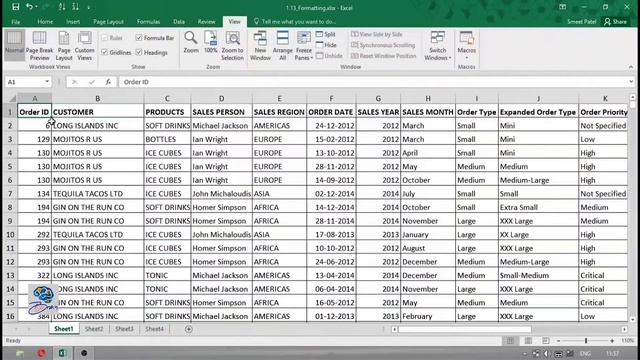
Task: Click the New sheet plus icon
Action: (x=189, y=329)
